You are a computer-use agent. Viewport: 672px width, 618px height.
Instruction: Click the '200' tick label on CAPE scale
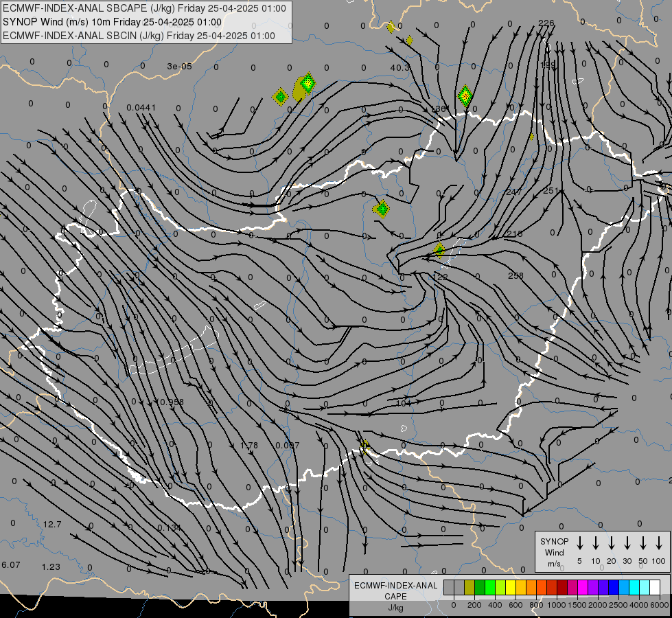[474, 605]
